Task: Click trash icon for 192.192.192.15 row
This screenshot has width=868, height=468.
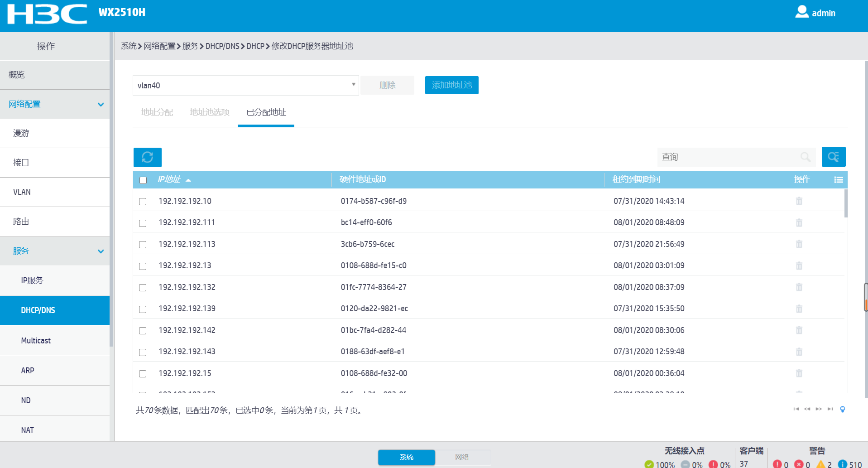Action: click(799, 373)
